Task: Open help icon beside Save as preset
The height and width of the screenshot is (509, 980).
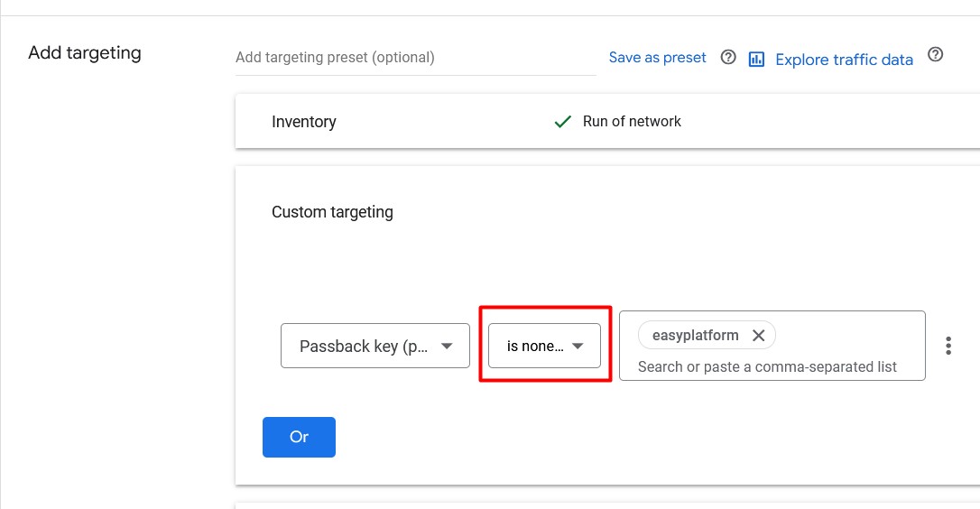Action: (728, 57)
